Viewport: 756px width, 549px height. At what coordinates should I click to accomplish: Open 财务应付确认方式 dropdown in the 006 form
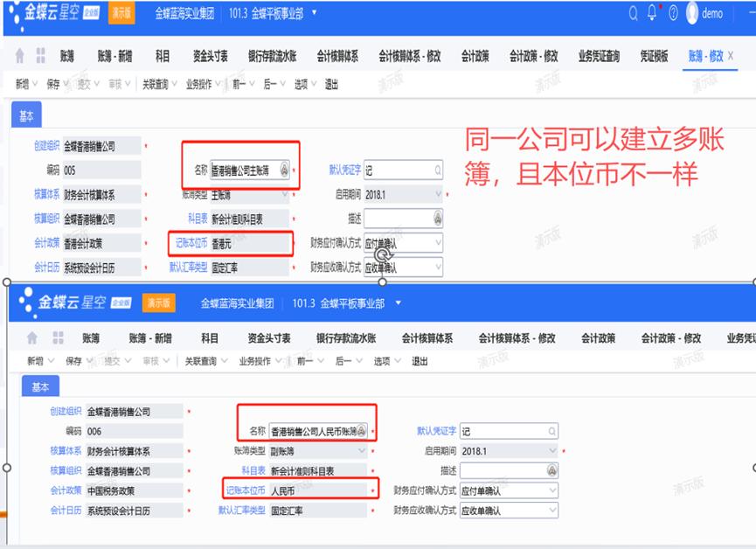point(552,490)
